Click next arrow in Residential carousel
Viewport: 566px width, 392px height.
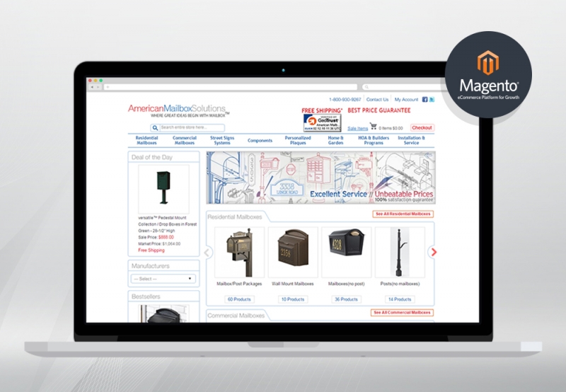[434, 253]
